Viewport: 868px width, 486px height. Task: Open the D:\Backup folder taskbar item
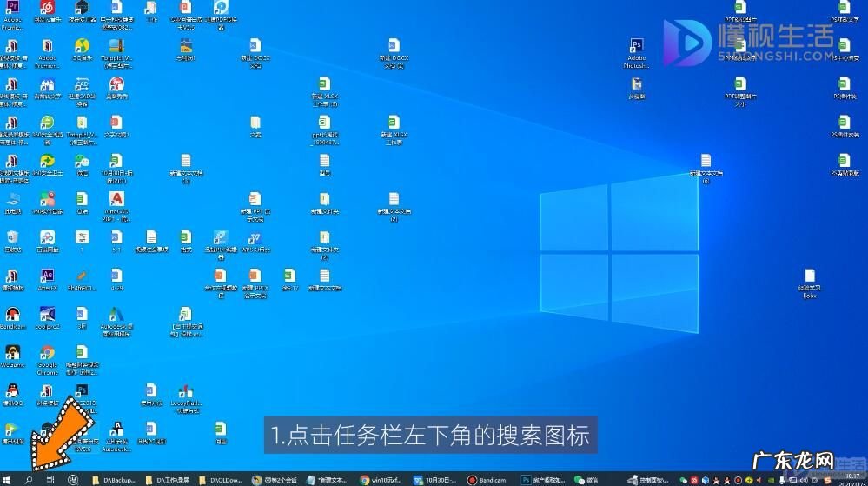pos(114,480)
